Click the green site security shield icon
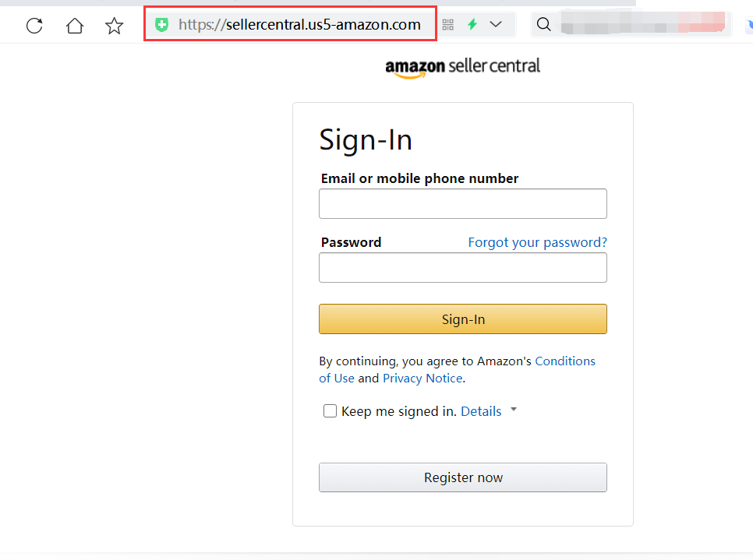This screenshot has width=753, height=560. pos(161,25)
